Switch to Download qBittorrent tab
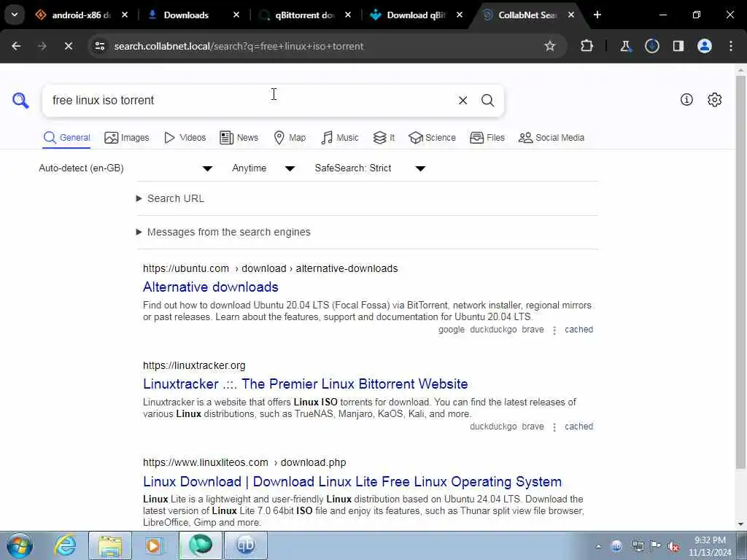747x560 pixels. [415, 15]
